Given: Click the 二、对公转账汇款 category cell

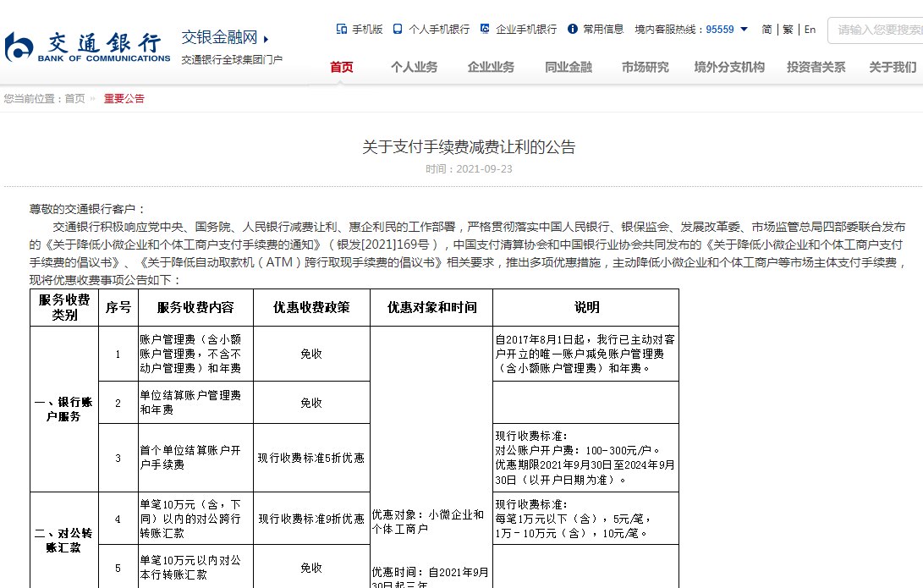Looking at the screenshot, I should pos(64,541).
